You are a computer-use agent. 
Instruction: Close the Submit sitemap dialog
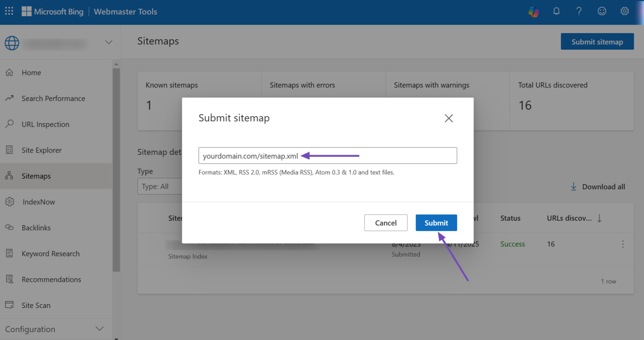[x=448, y=118]
